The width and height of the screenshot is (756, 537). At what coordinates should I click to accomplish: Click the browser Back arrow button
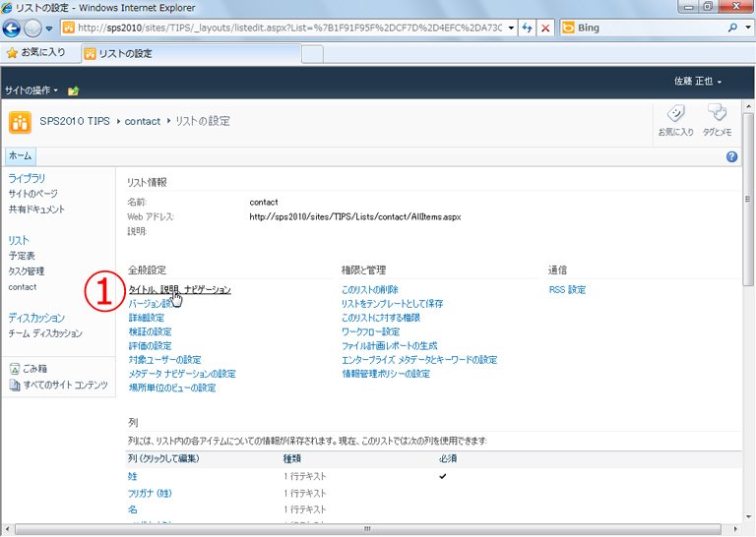coord(11,29)
